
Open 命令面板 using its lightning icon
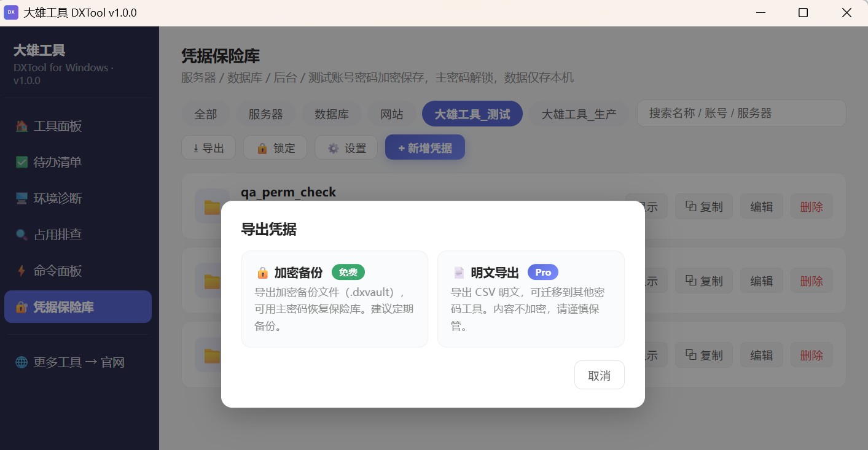(x=22, y=271)
